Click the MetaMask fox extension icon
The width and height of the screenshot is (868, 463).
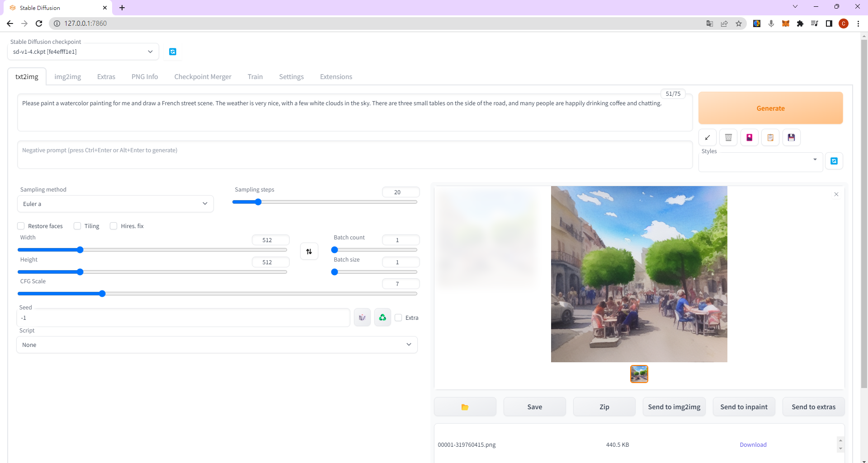coord(786,23)
